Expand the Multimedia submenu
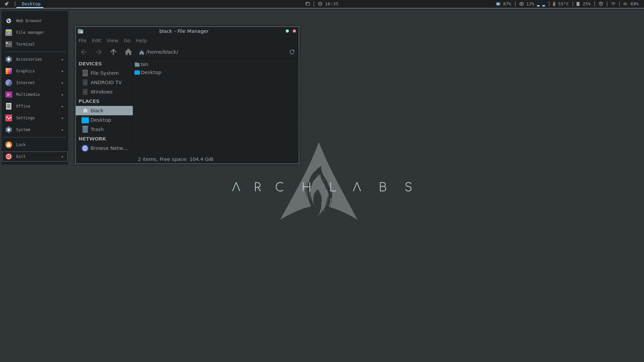The width and height of the screenshot is (644, 362). 35,95
